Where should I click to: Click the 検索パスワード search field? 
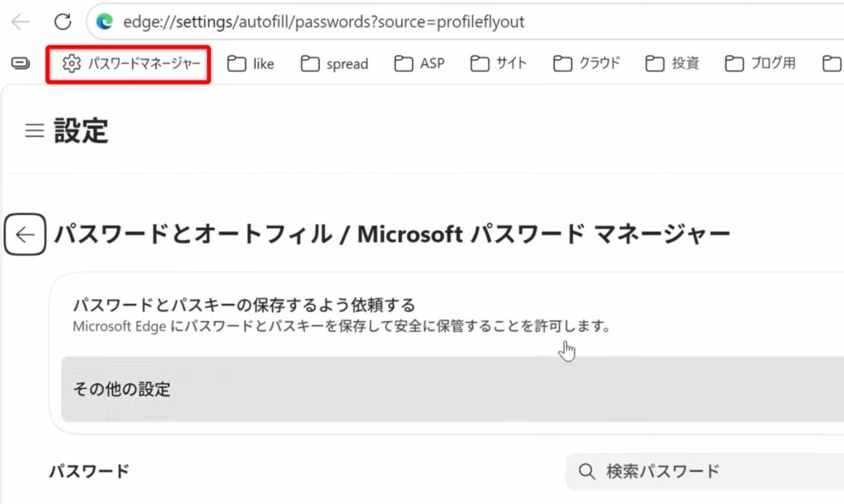coord(705,471)
